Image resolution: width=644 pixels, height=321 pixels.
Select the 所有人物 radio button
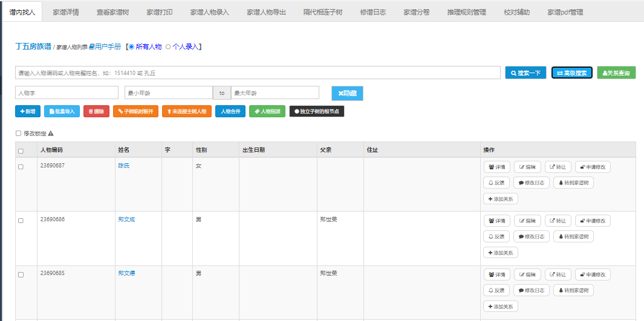click(x=131, y=47)
